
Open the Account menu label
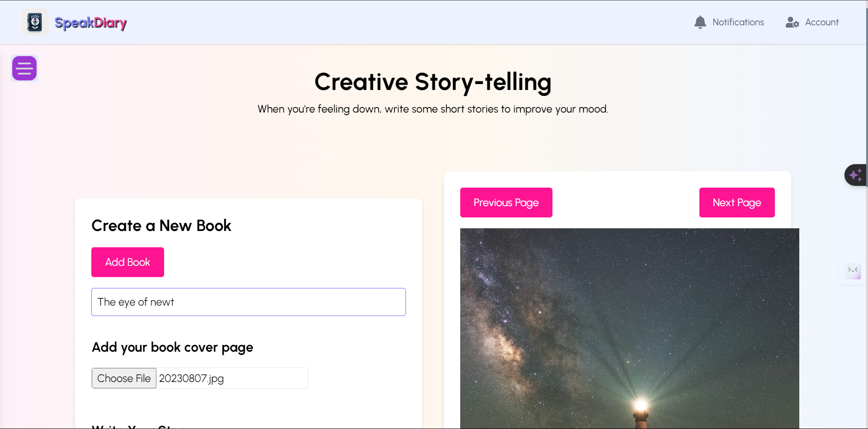[821, 22]
